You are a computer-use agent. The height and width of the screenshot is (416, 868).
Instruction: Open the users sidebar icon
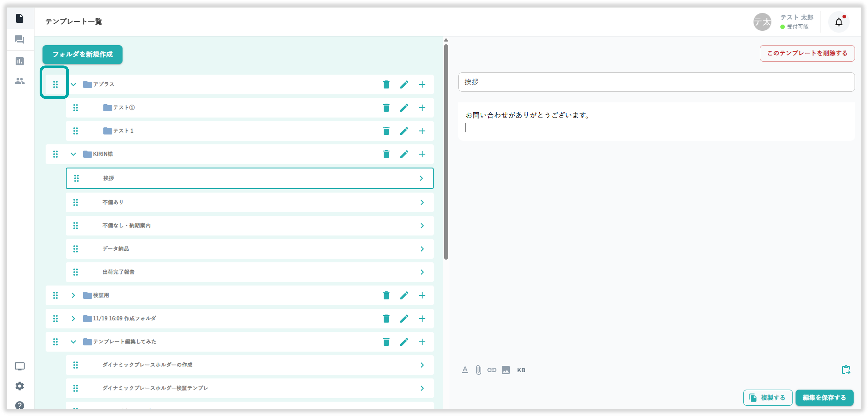click(20, 81)
